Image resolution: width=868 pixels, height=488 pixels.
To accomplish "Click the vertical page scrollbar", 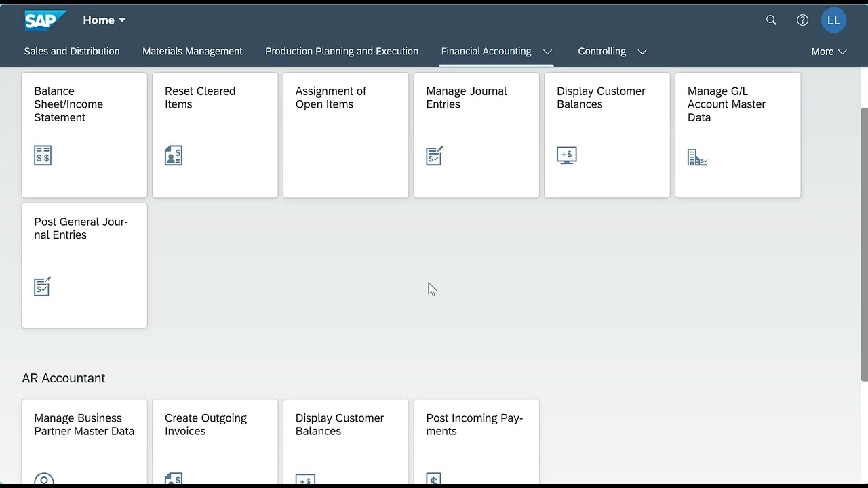I will click(864, 244).
